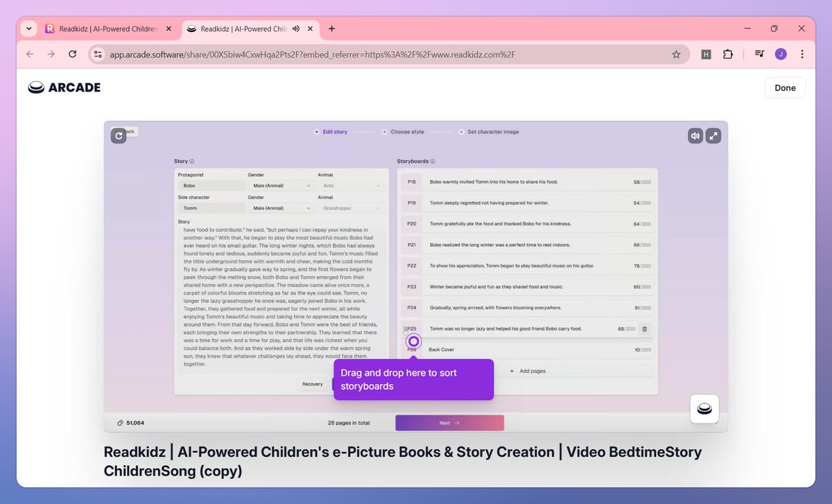Image resolution: width=832 pixels, height=504 pixels.
Task: Click the pulsing purple hotspot circle
Action: 414,341
